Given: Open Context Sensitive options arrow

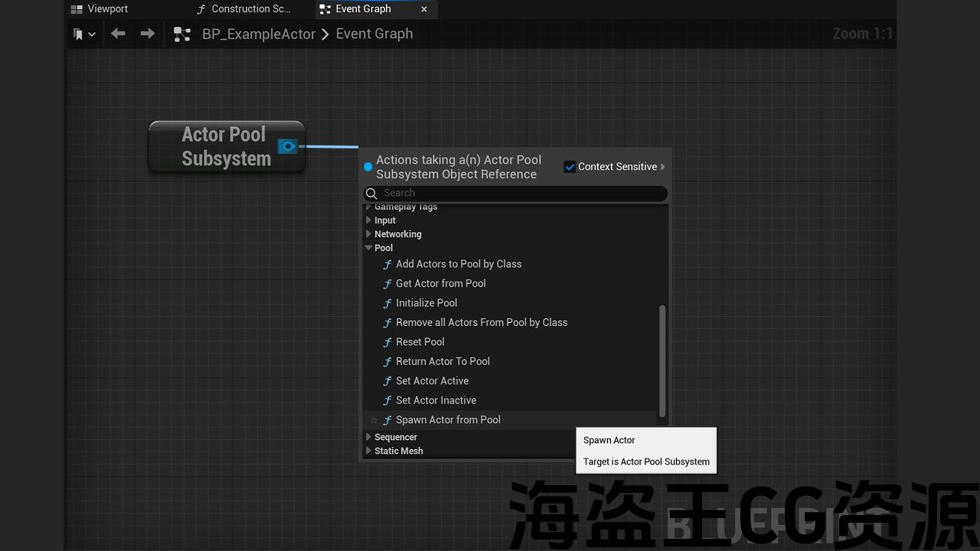Looking at the screenshot, I should click(663, 167).
